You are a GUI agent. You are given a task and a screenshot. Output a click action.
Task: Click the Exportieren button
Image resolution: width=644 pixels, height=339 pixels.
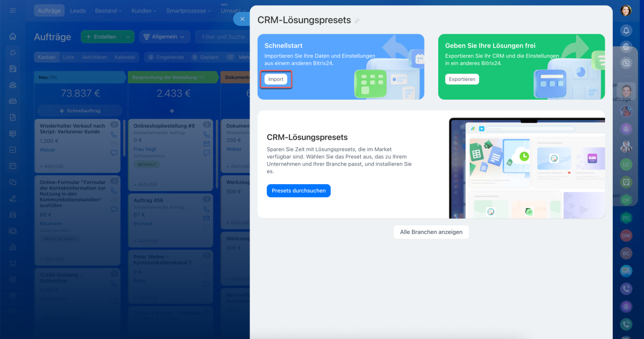462,79
